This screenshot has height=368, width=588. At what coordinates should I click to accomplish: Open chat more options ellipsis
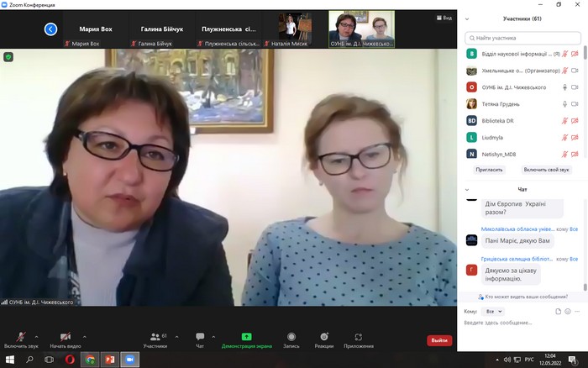[x=577, y=312]
